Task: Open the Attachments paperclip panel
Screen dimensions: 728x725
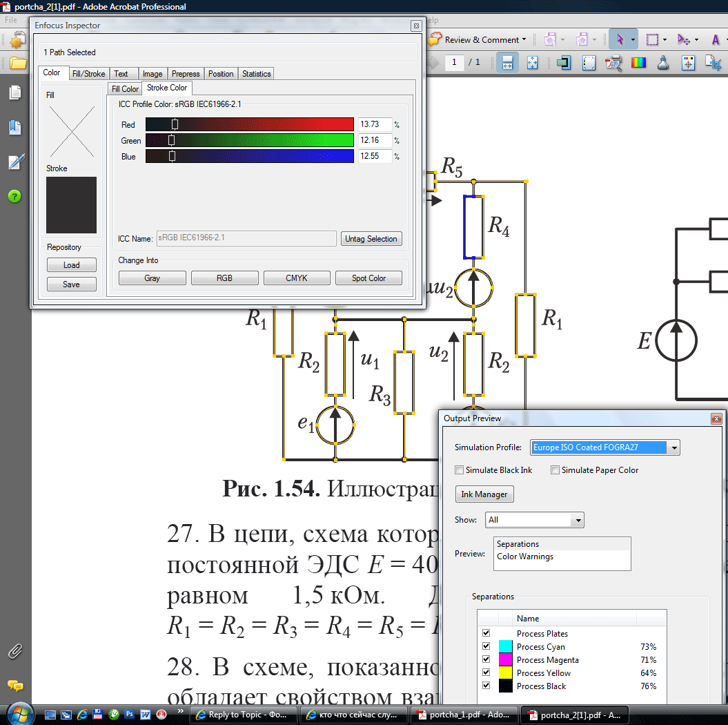Action: tap(14, 650)
